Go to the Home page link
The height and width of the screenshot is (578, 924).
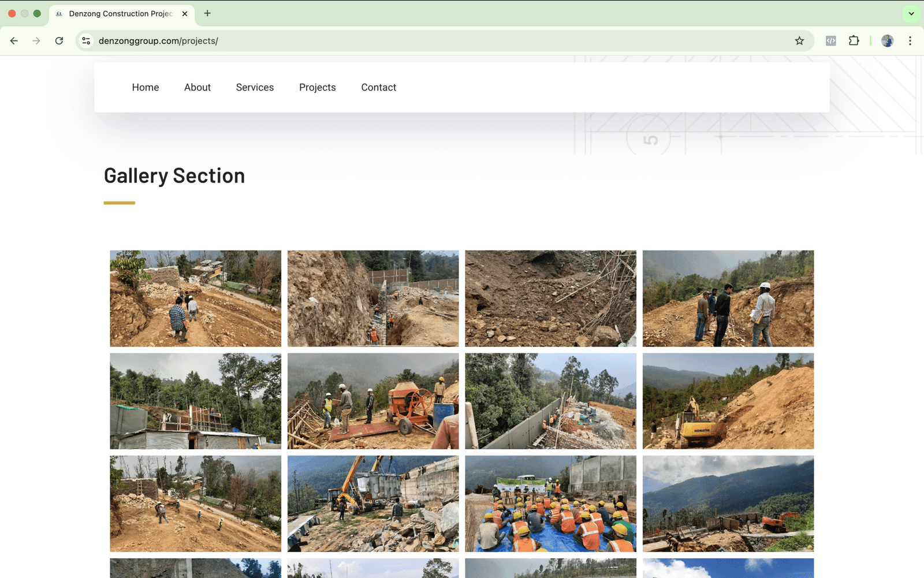pyautogui.click(x=145, y=87)
